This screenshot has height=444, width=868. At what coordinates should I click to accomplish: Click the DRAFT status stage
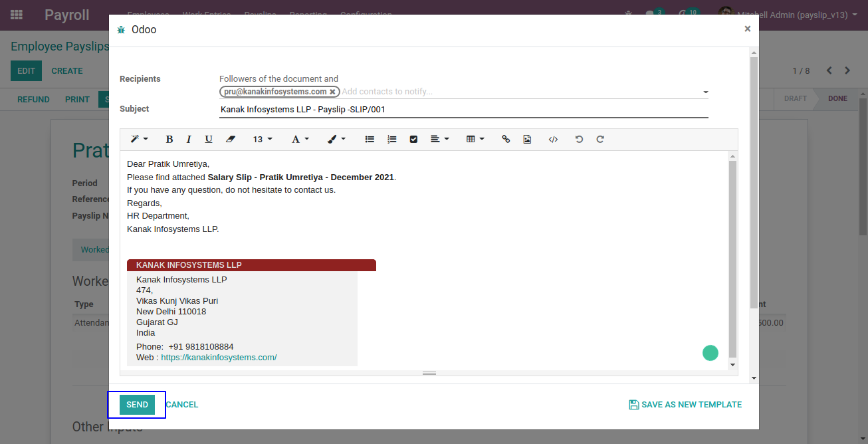tap(795, 98)
